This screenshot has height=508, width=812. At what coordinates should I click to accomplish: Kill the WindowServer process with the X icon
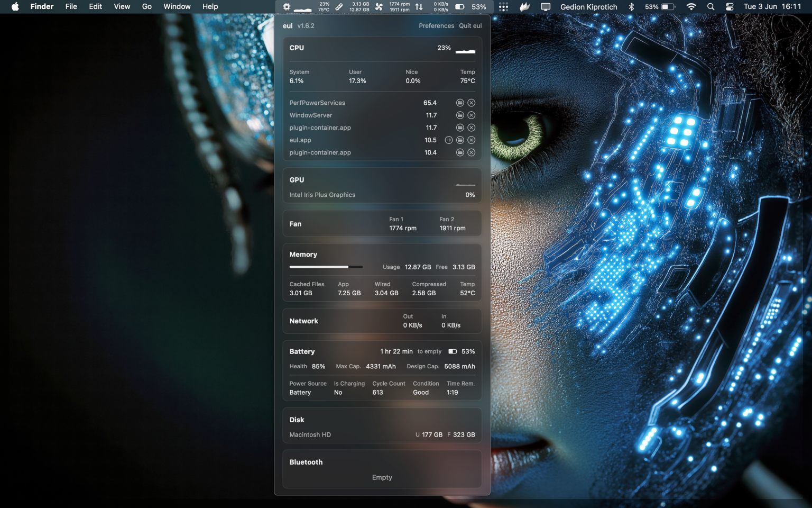point(471,115)
